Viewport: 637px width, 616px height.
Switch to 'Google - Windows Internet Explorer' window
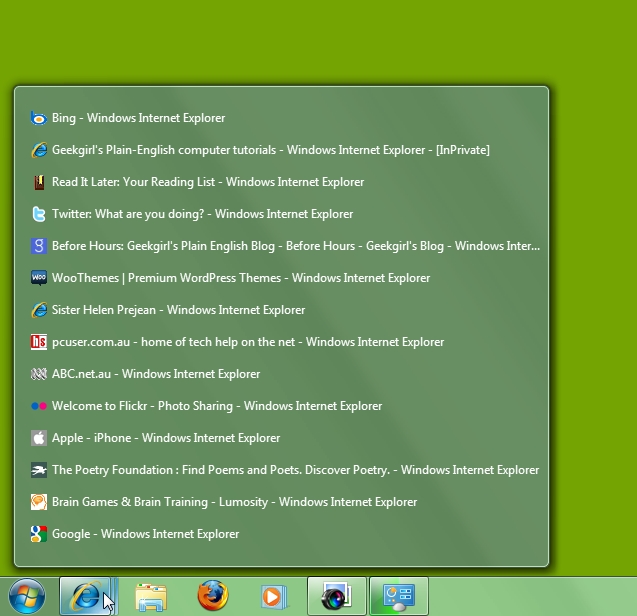click(282, 534)
